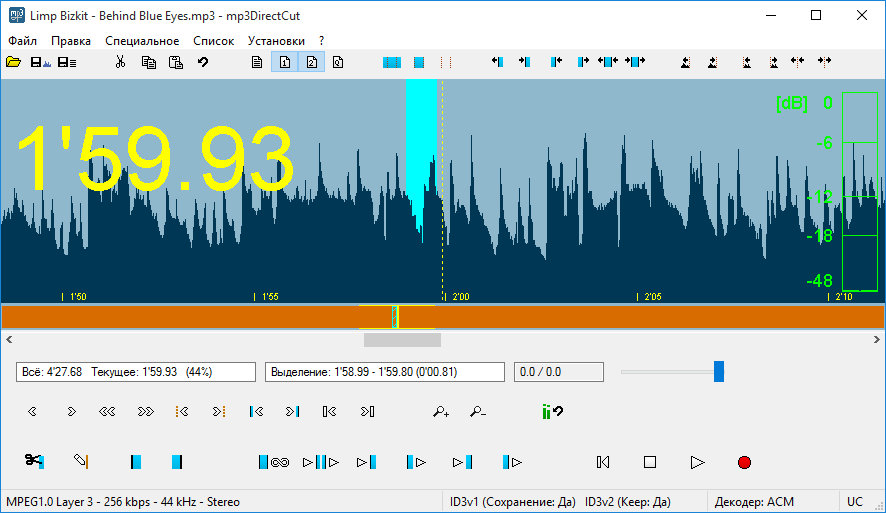Click the rewind-to-start playback button

click(603, 462)
